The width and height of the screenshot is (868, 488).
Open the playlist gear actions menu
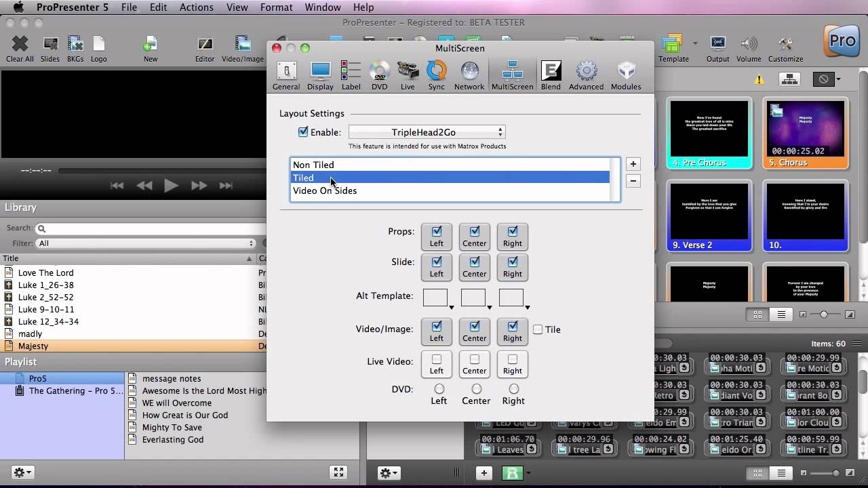click(22, 472)
